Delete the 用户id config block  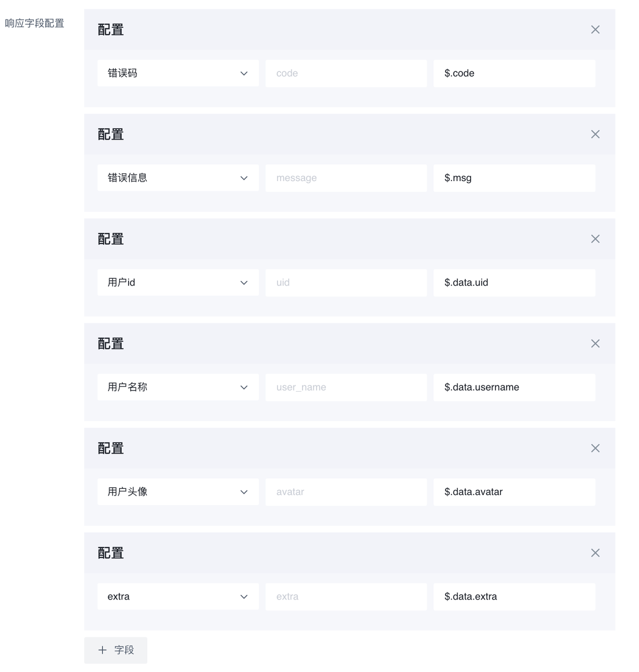coord(595,239)
